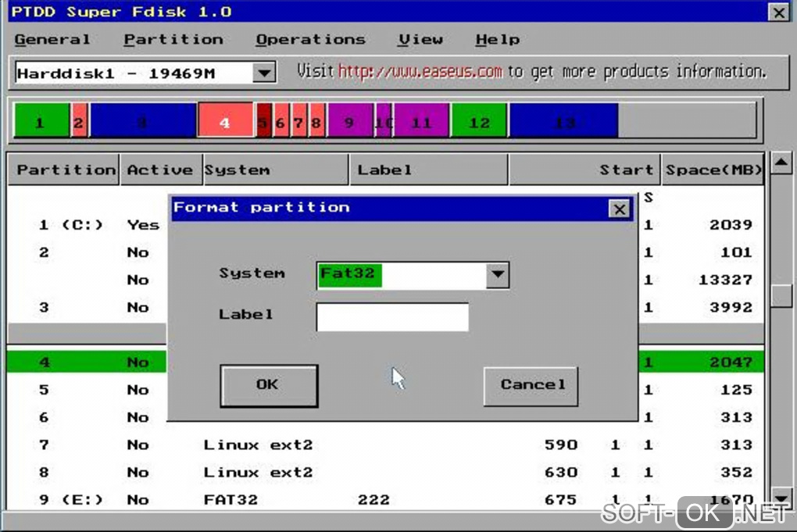Select partition row 5
The width and height of the screenshot is (797, 532).
coord(385,389)
